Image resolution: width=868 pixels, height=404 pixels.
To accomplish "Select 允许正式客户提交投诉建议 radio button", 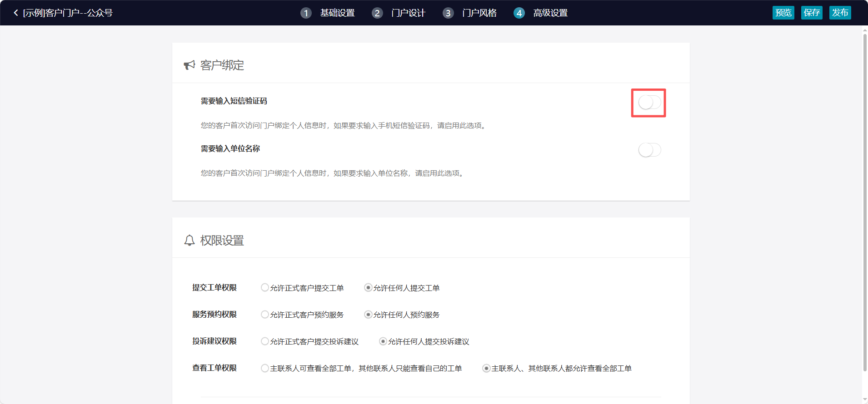I will [265, 341].
